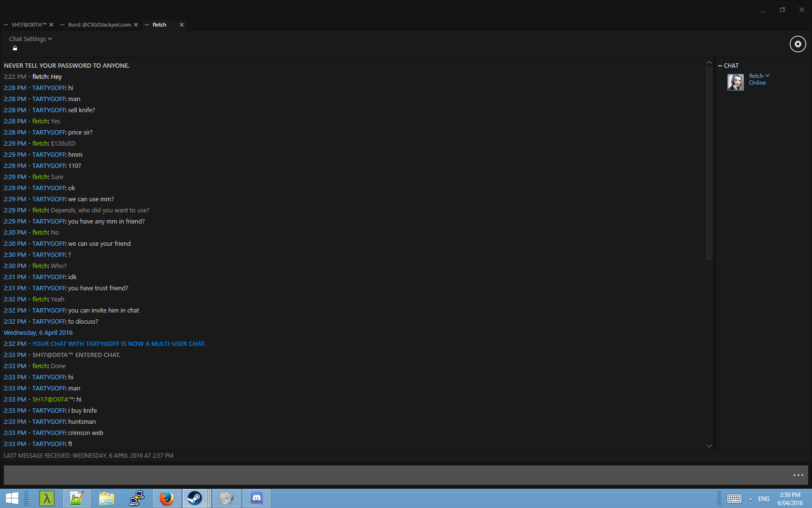Collapse the CHAT members section
This screenshot has width=812, height=508.
(x=720, y=66)
